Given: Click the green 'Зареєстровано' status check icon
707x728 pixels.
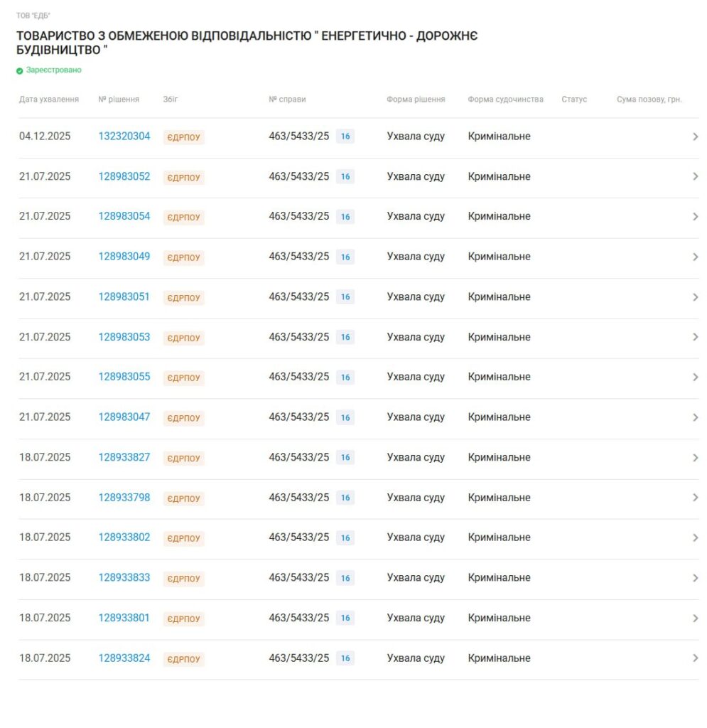Looking at the screenshot, I should point(19,71).
